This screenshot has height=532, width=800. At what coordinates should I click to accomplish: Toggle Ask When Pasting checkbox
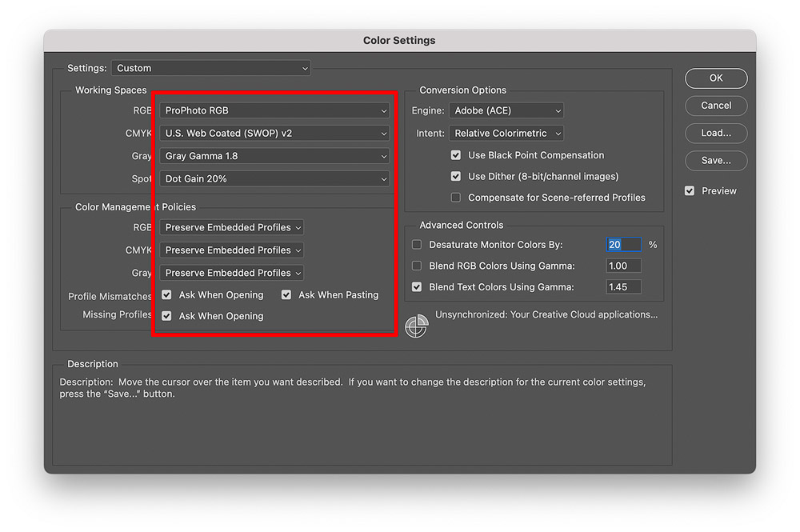(286, 295)
